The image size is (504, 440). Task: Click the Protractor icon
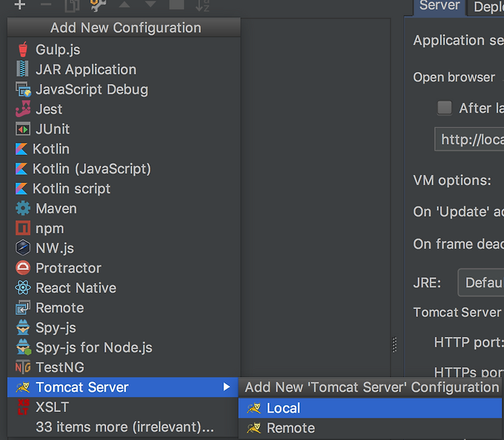[23, 268]
